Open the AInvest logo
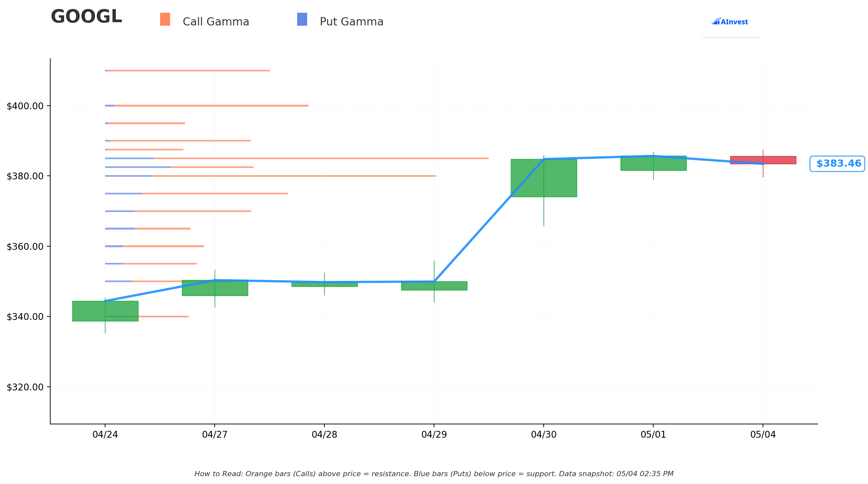The image size is (868, 484). [730, 22]
